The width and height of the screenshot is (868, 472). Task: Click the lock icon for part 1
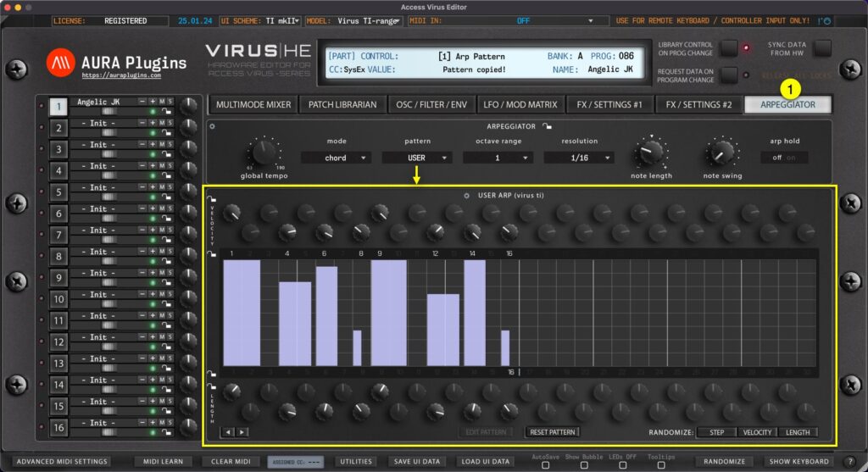click(x=166, y=111)
